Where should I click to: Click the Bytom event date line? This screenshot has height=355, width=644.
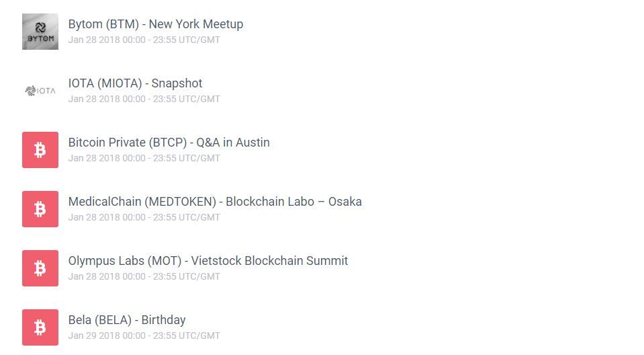pyautogui.click(x=144, y=40)
